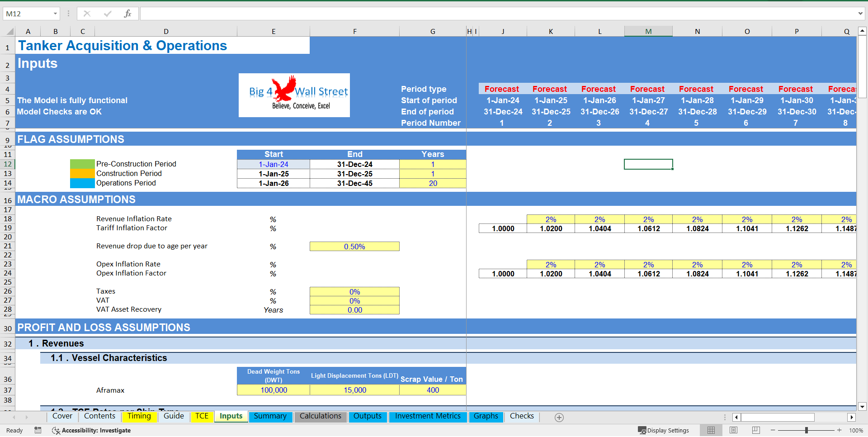Viewport: 868px width, 437px height.
Task: Go to the Outputs sheet tab
Action: click(x=367, y=416)
